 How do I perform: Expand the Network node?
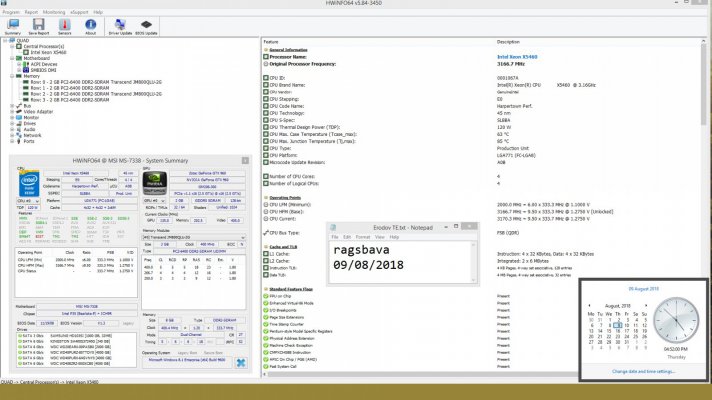(x=12, y=135)
